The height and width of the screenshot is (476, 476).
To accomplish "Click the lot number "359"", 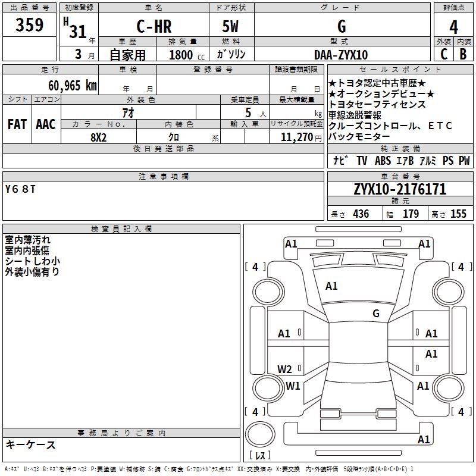I will click(29, 24).
